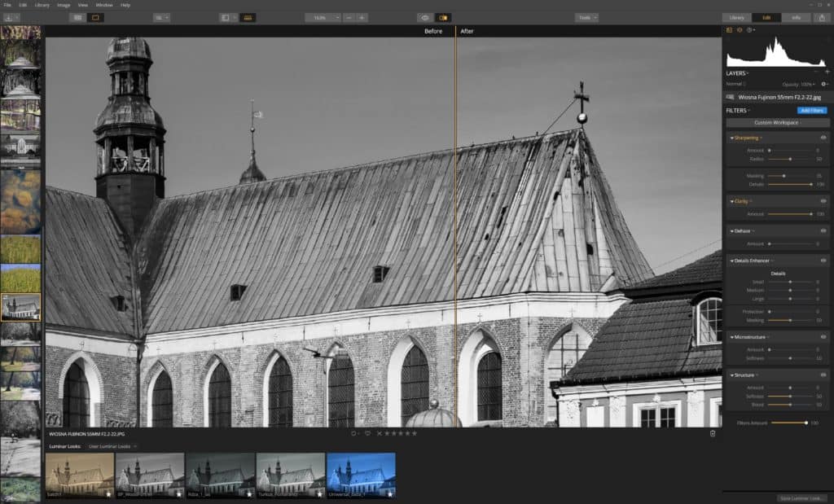Hide the Sharpening filter with eye icon
Viewport: 834px width, 504px height.
pyautogui.click(x=823, y=138)
